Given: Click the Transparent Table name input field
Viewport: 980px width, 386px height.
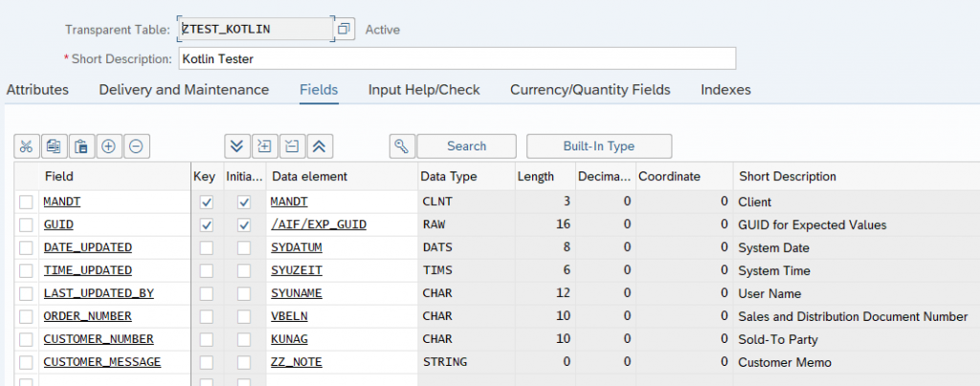Looking at the screenshot, I should click(x=256, y=30).
